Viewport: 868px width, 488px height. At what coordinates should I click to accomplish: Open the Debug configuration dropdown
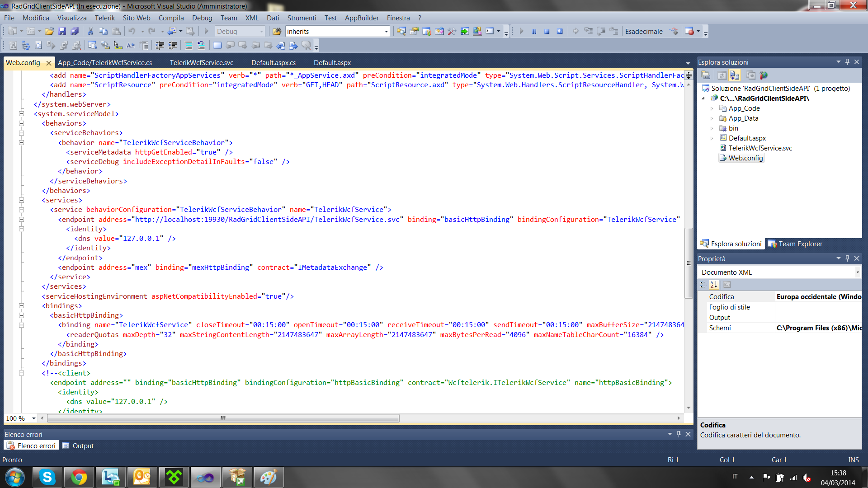(x=262, y=31)
